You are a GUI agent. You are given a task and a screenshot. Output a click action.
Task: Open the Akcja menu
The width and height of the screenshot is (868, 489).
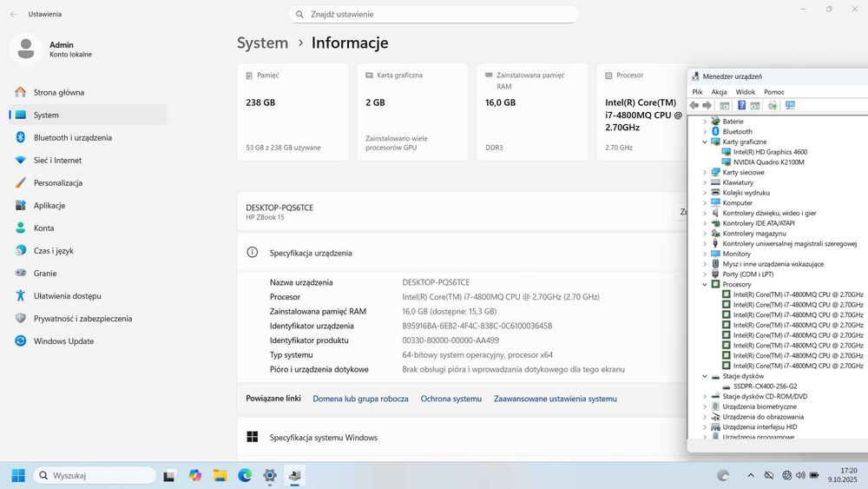point(719,92)
